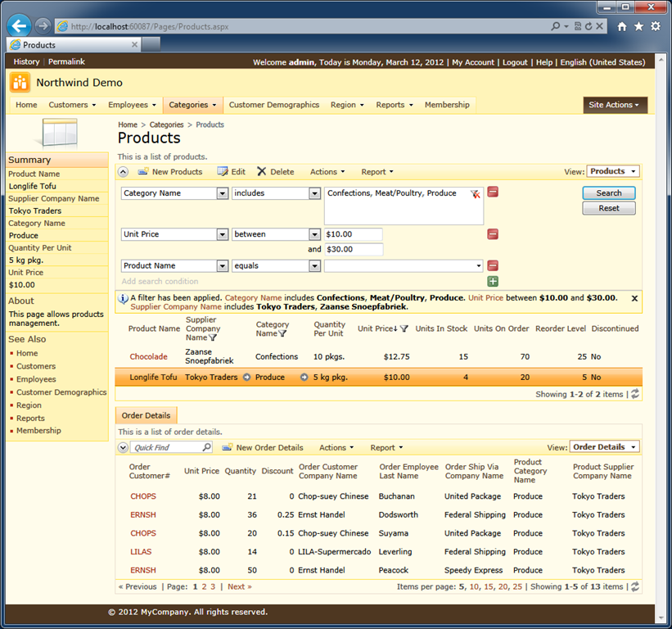Click New Order Details
The height and width of the screenshot is (629, 672).
click(x=263, y=448)
